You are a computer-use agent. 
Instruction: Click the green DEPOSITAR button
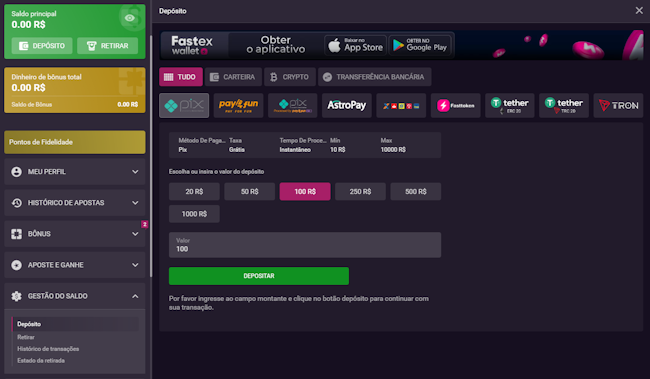[x=259, y=276]
